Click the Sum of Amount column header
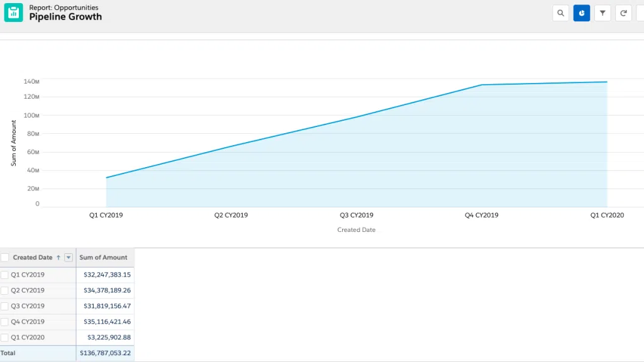Viewport: 644px width, 362px height. (x=103, y=257)
